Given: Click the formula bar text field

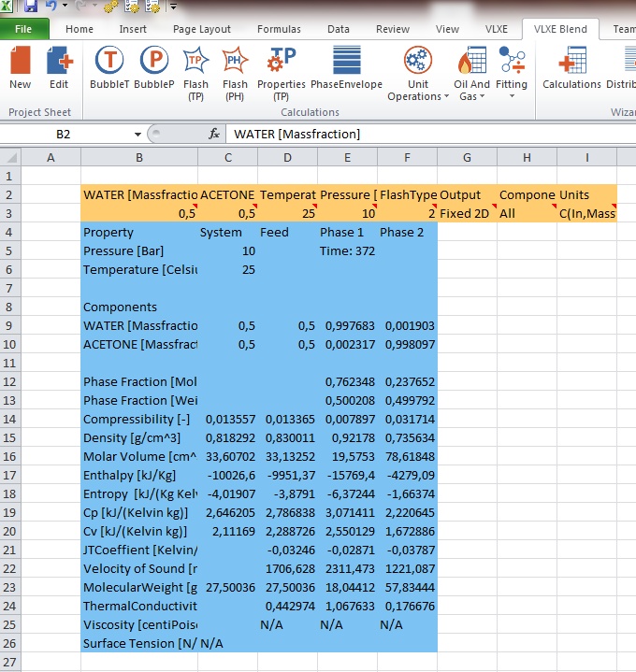Looking at the screenshot, I should [x=431, y=135].
